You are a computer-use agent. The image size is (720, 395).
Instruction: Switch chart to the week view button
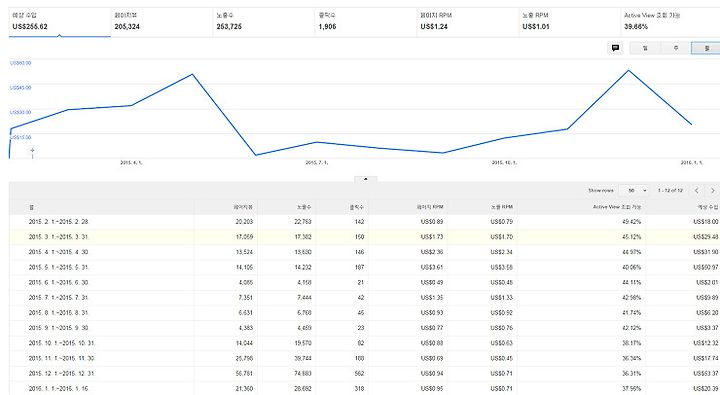coord(675,48)
